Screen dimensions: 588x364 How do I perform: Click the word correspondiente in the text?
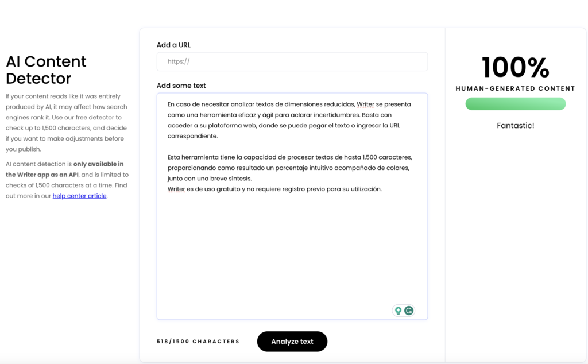click(192, 136)
